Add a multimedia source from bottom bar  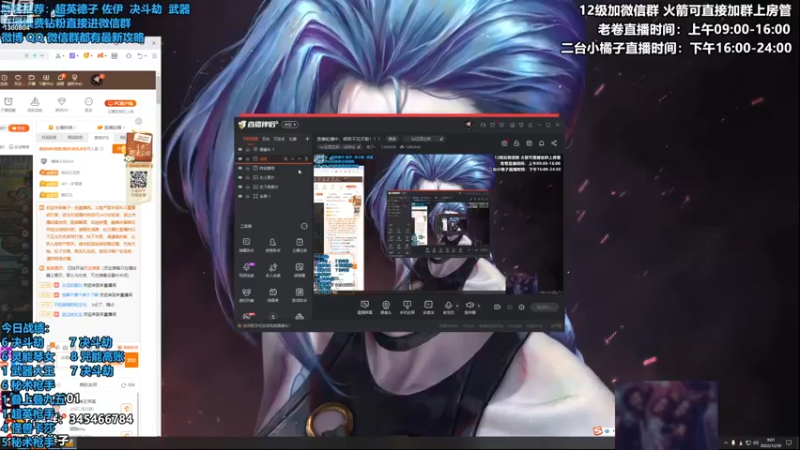[x=428, y=307]
